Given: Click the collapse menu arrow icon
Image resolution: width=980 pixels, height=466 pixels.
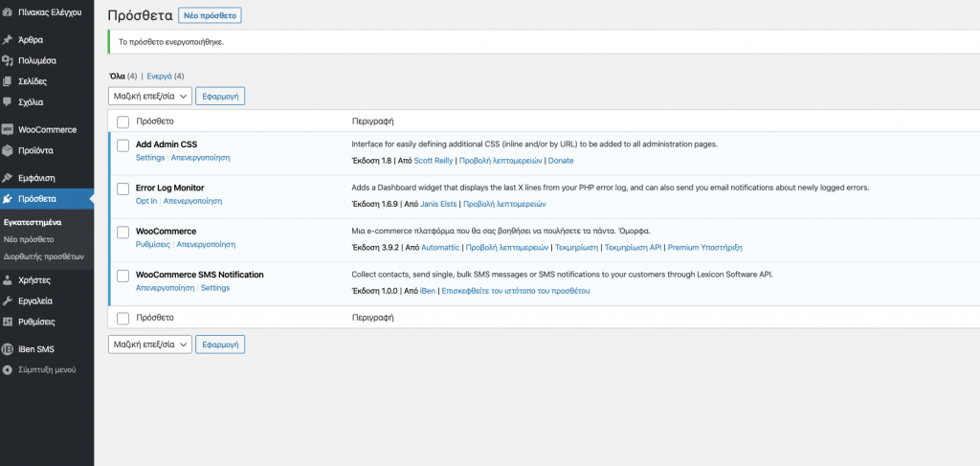Looking at the screenshot, I should point(7,369).
